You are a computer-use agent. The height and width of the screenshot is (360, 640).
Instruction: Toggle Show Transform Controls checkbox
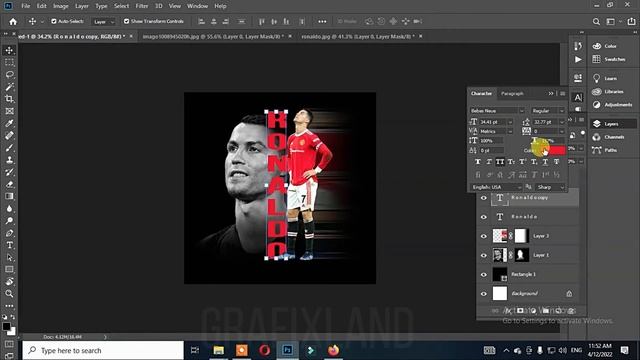click(127, 21)
